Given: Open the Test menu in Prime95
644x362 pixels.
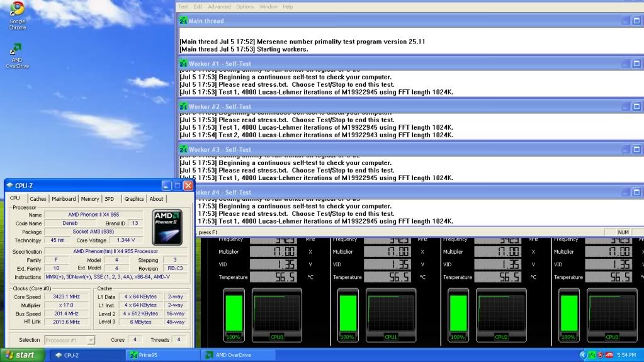Looking at the screenshot, I should click(x=183, y=6).
